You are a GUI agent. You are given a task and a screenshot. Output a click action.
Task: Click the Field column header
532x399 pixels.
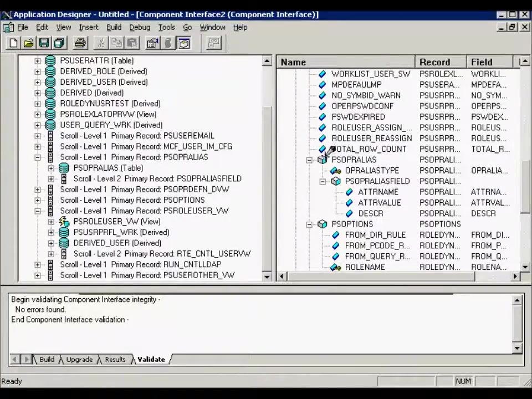point(490,62)
